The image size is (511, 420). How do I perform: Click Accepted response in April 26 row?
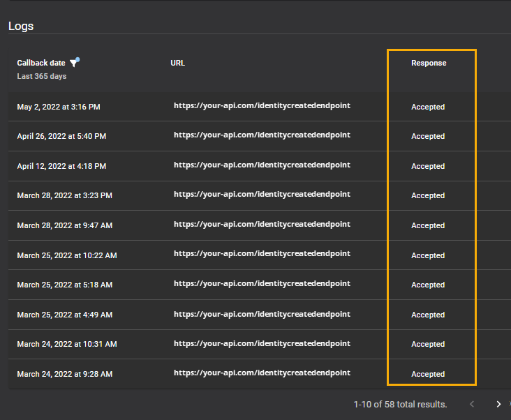pyautogui.click(x=428, y=137)
